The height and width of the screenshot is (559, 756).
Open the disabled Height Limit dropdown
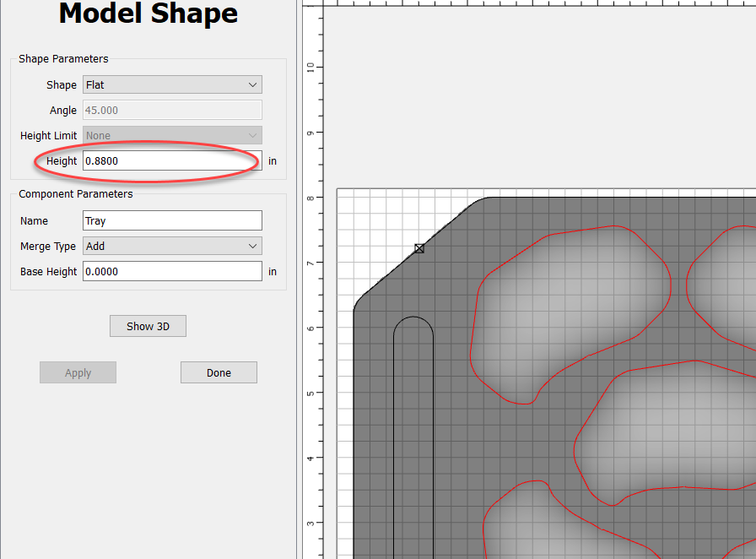[172, 135]
